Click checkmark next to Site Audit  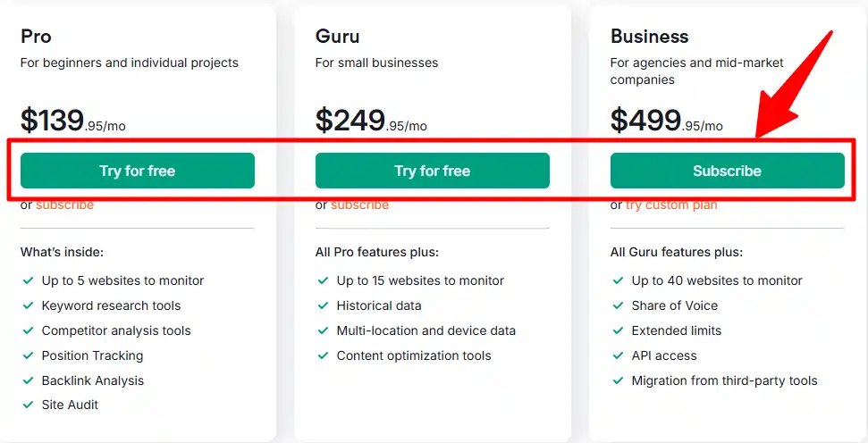27,405
